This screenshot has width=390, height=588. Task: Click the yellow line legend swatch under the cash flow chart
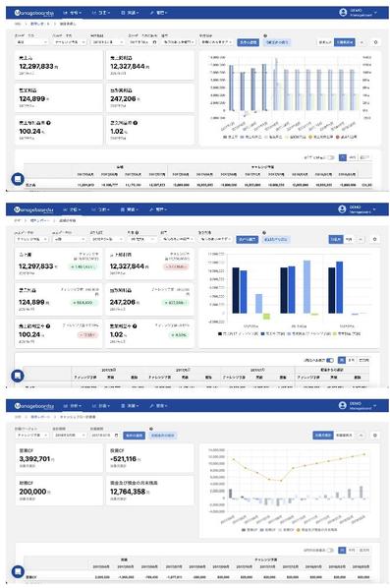299,530
